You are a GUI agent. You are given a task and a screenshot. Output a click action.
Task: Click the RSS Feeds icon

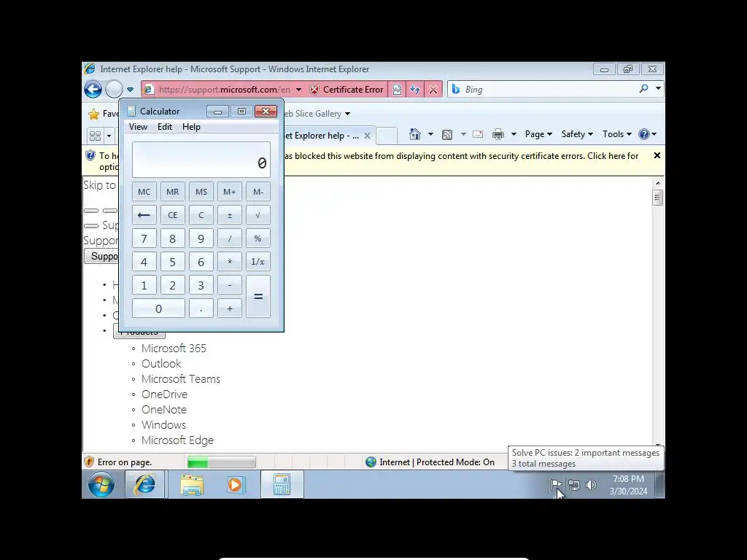coord(447,135)
